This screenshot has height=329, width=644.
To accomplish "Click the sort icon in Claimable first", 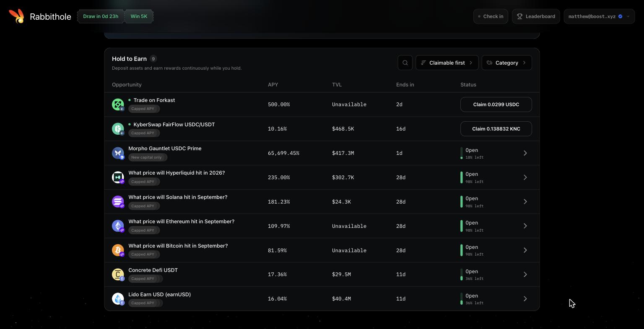I will click(x=423, y=63).
